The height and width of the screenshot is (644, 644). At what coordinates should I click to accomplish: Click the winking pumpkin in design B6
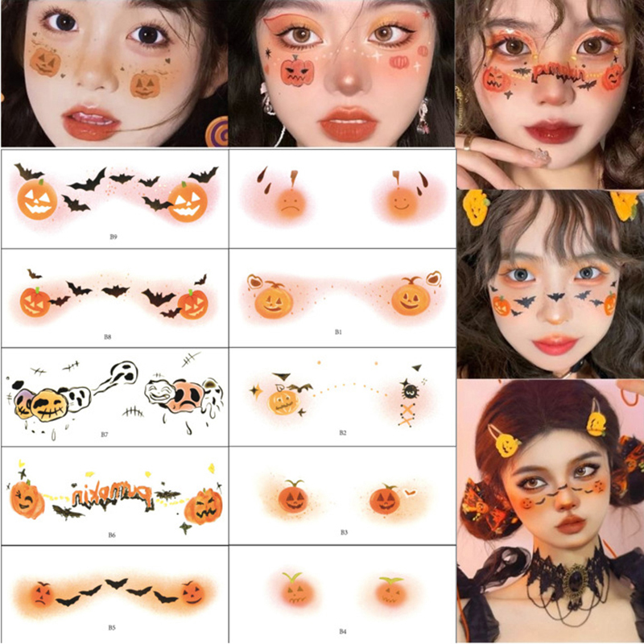pos(27,498)
